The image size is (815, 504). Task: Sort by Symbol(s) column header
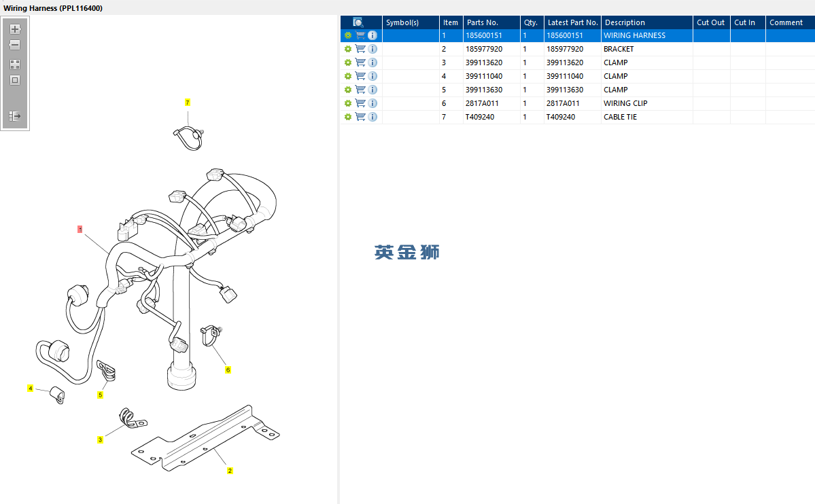coord(411,22)
